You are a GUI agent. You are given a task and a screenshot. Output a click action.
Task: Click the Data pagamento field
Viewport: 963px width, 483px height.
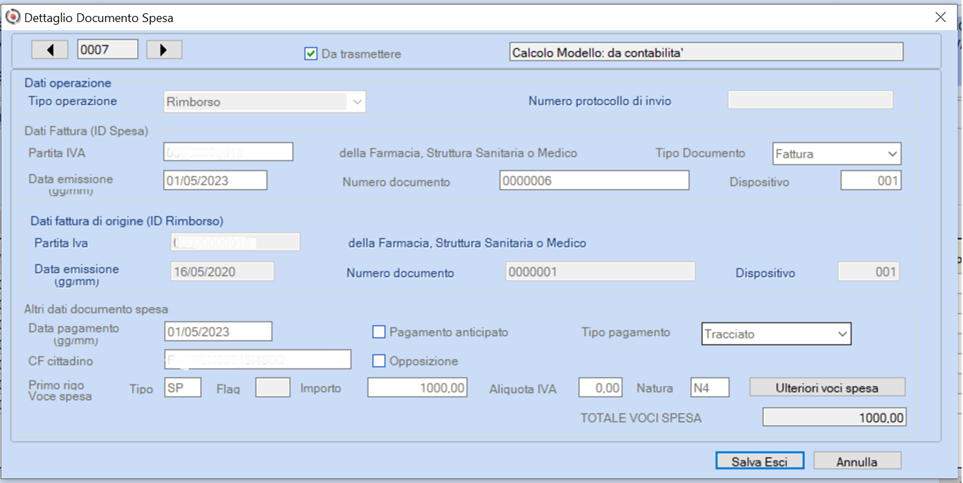click(219, 331)
